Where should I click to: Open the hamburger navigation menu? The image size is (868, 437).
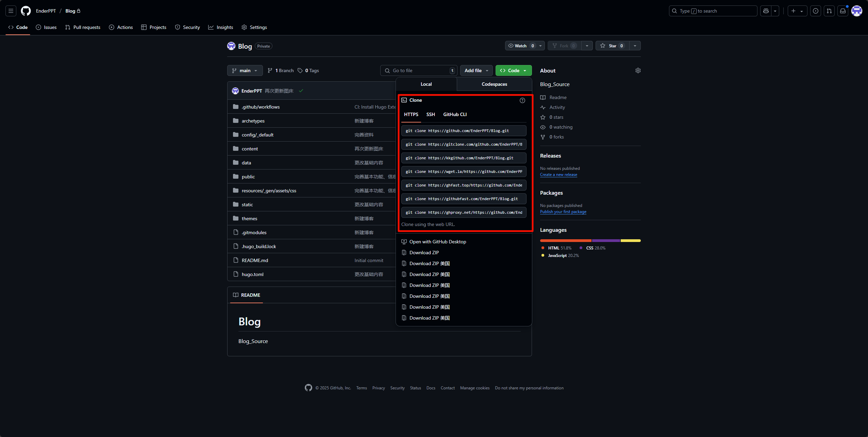pyautogui.click(x=11, y=11)
